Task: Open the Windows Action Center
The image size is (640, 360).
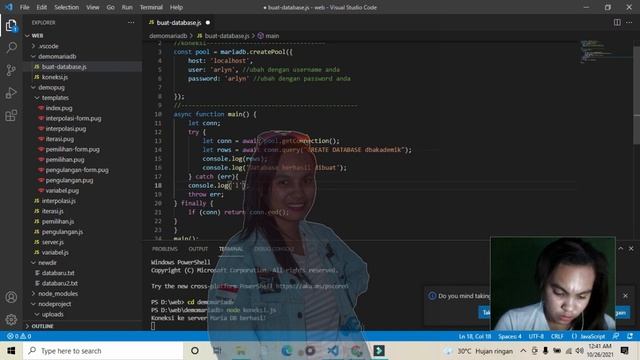Action: coord(624,351)
